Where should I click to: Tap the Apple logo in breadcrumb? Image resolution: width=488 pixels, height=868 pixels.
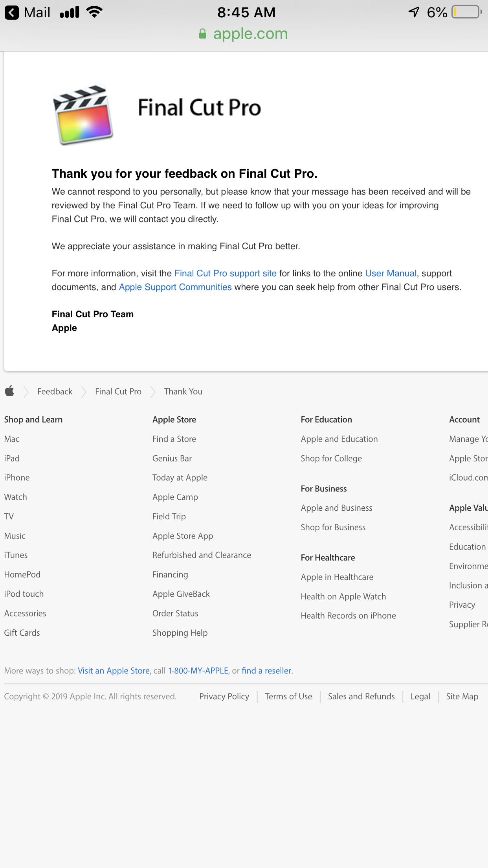pyautogui.click(x=10, y=391)
